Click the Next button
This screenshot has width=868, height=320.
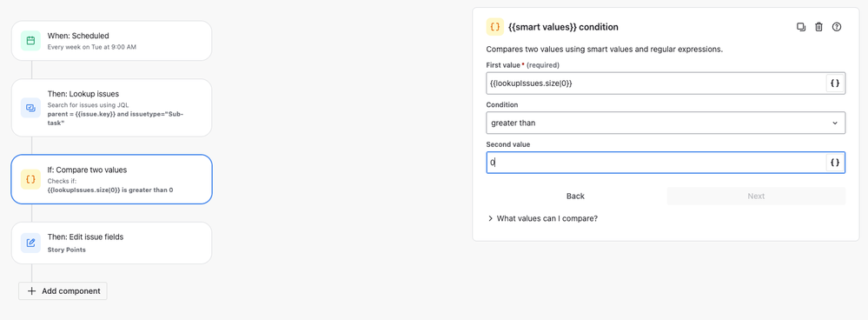pos(756,196)
